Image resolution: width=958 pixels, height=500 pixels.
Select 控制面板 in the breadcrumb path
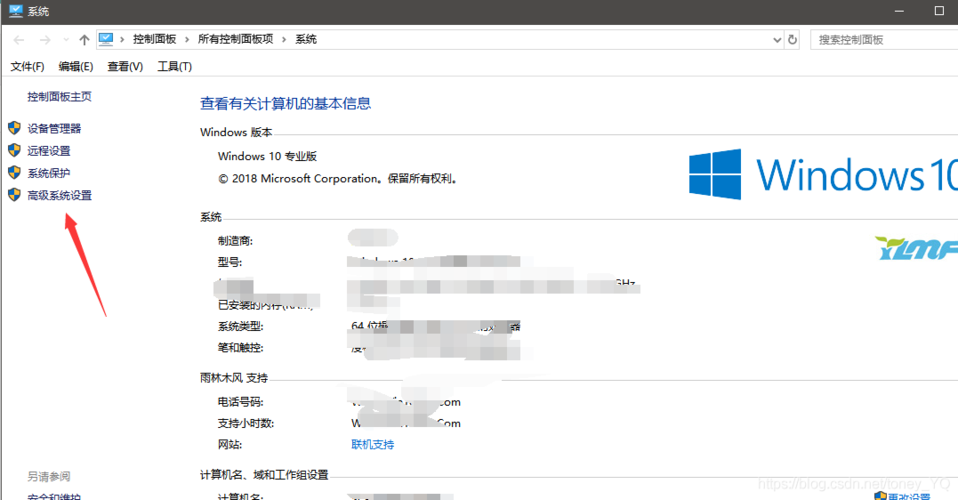point(155,39)
